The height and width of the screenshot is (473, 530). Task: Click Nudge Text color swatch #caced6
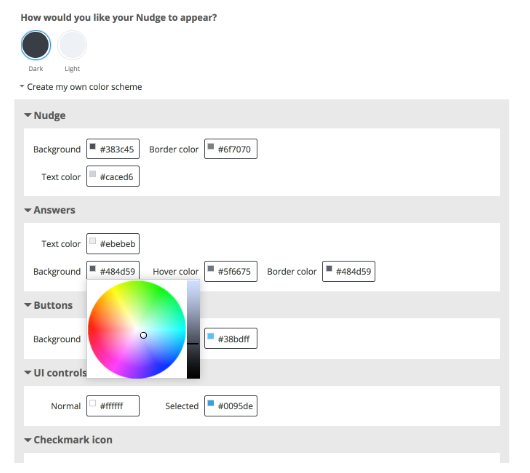[93, 174]
